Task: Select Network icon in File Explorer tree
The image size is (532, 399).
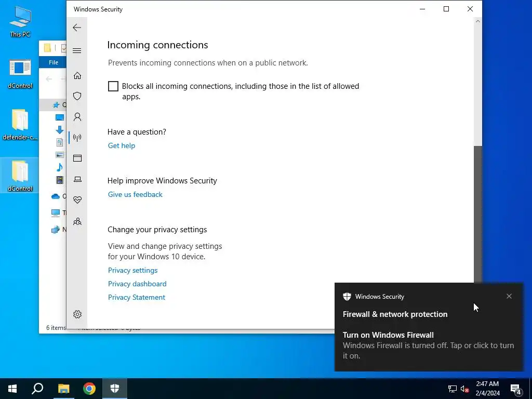Action: click(x=55, y=230)
